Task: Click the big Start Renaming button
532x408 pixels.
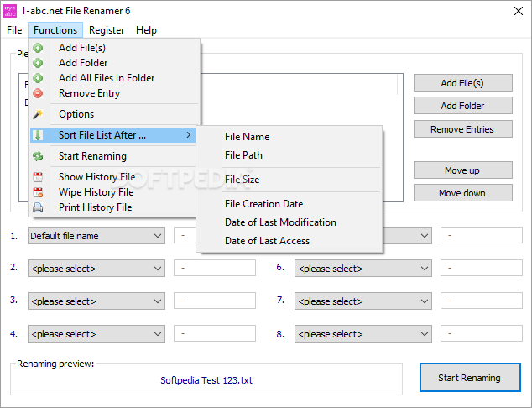Action: (x=470, y=378)
